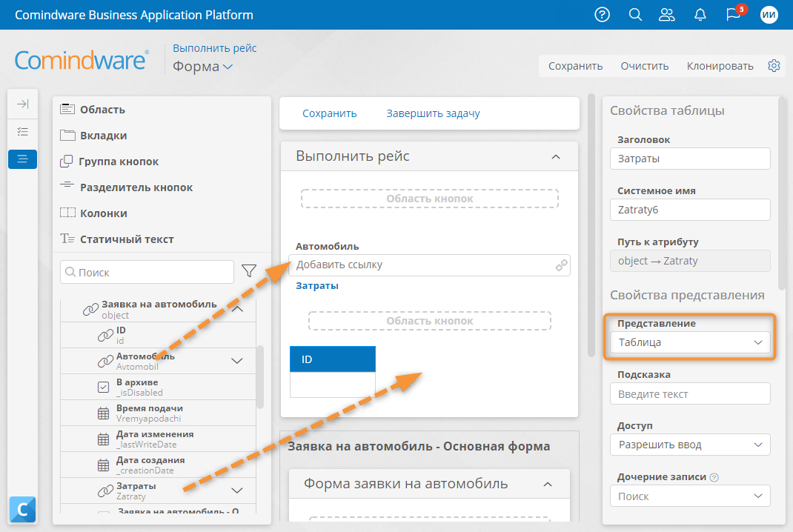This screenshot has width=793, height=532.
Task: Expand the Затраты attribute node
Action: click(236, 490)
